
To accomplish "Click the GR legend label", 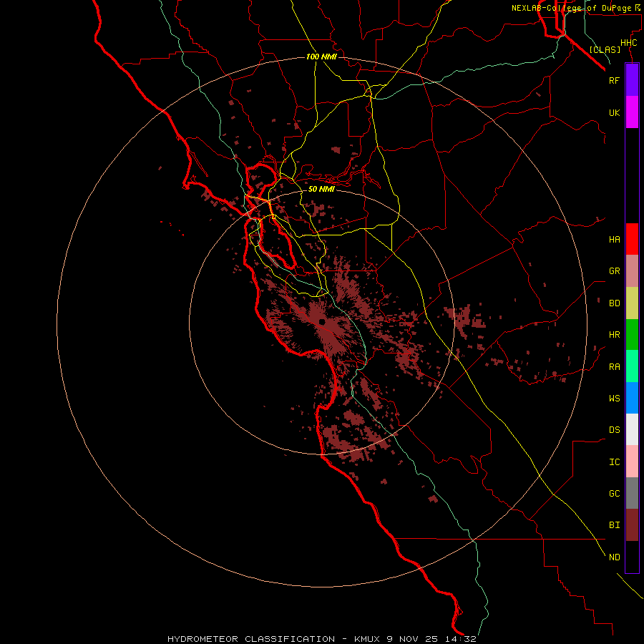I will pyautogui.click(x=614, y=271).
